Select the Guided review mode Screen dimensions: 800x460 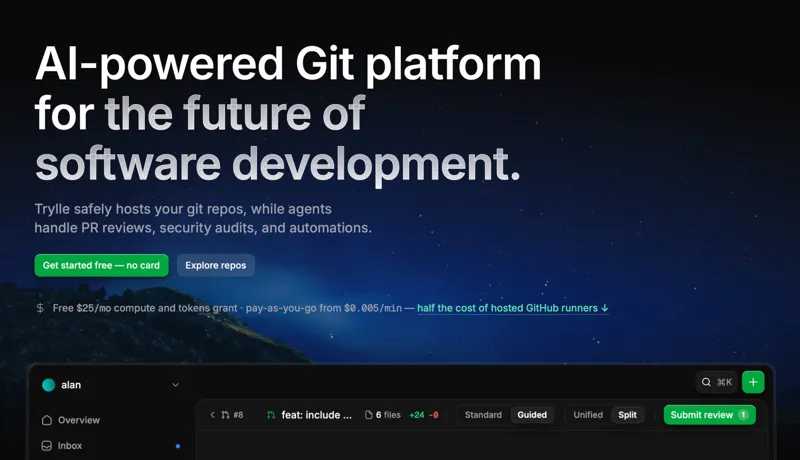532,415
